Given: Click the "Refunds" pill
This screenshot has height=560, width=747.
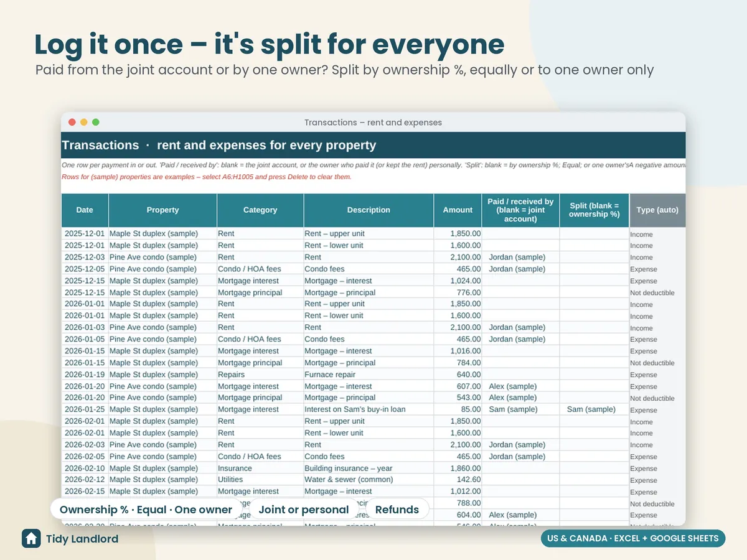Looking at the screenshot, I should (x=397, y=510).
